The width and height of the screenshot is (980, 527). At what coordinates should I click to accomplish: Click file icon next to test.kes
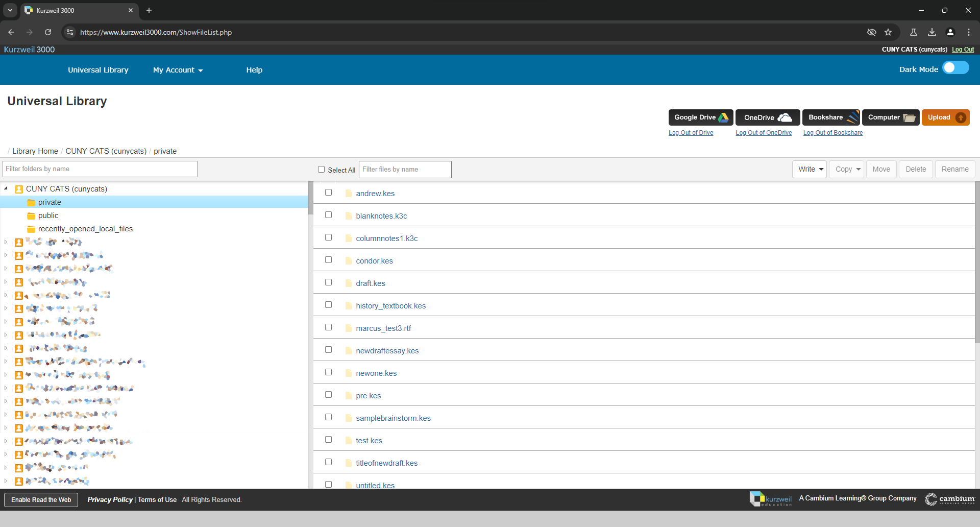[349, 441]
